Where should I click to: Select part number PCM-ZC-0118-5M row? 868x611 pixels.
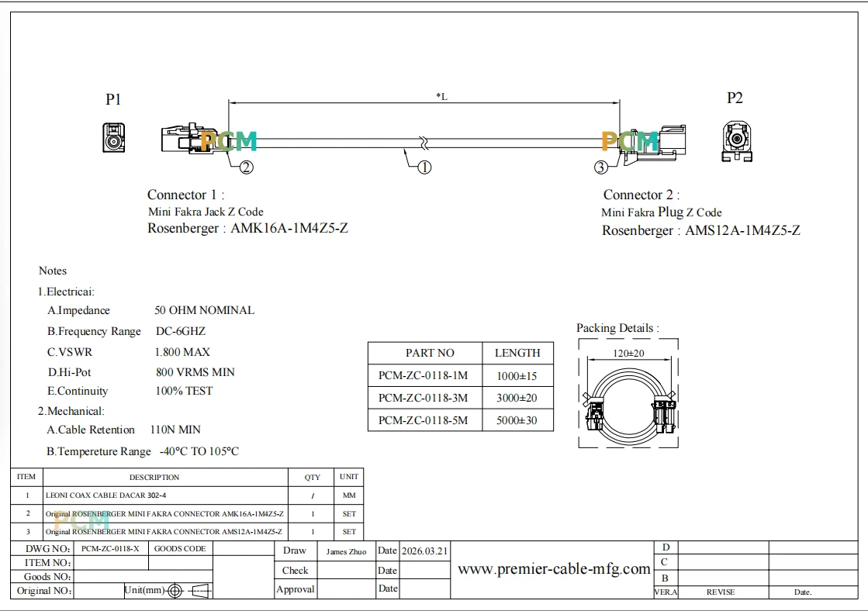(461, 420)
